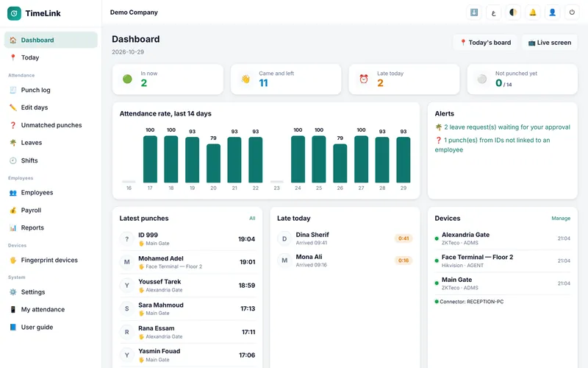Image resolution: width=588 pixels, height=368 pixels.
Task: Open Reports in sidebar
Action: click(51, 227)
